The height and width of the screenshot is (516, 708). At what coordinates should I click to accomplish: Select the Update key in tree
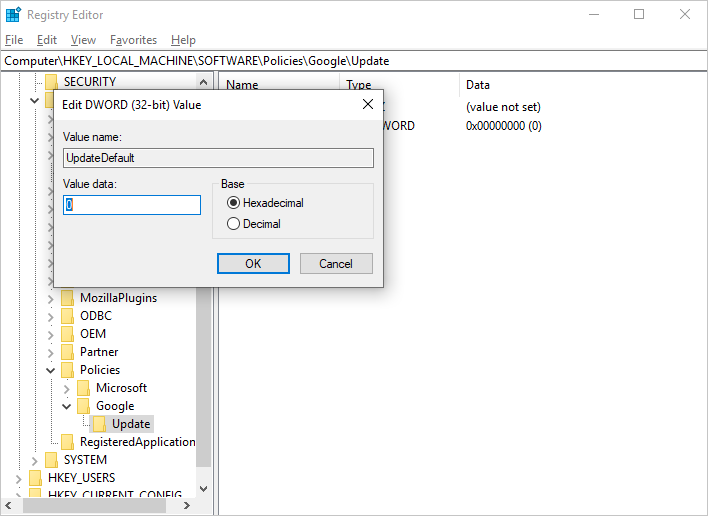(x=131, y=424)
